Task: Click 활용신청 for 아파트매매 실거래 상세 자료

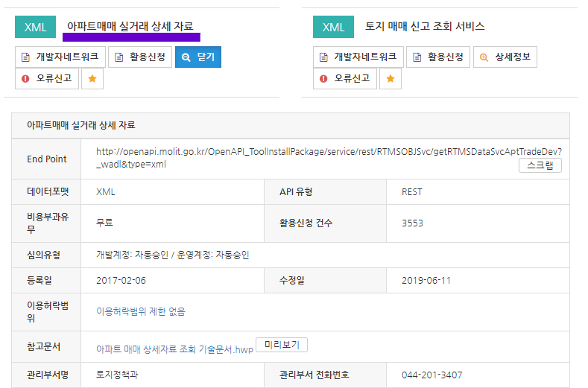Action: pos(140,57)
